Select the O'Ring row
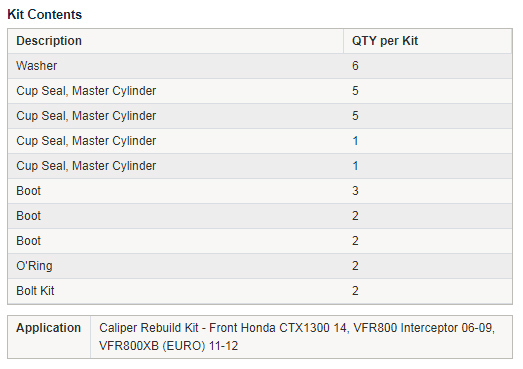Image resolution: width=523 pixels, height=369 pixels. pyautogui.click(x=260, y=266)
